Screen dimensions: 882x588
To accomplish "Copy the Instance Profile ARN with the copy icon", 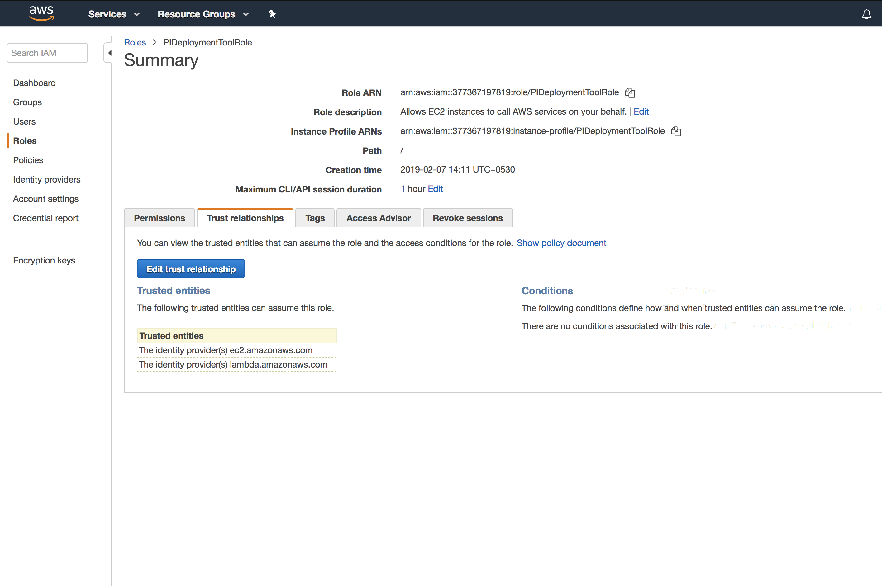I will coord(676,131).
